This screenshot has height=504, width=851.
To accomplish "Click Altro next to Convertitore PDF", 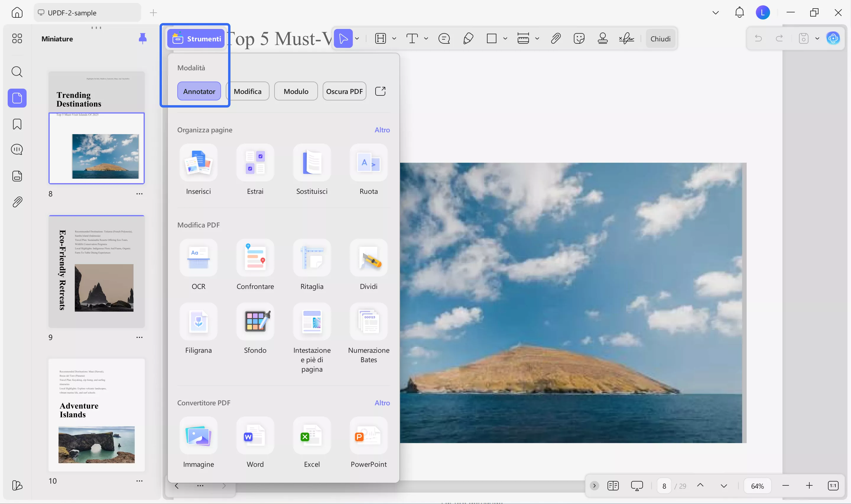I will [382, 403].
